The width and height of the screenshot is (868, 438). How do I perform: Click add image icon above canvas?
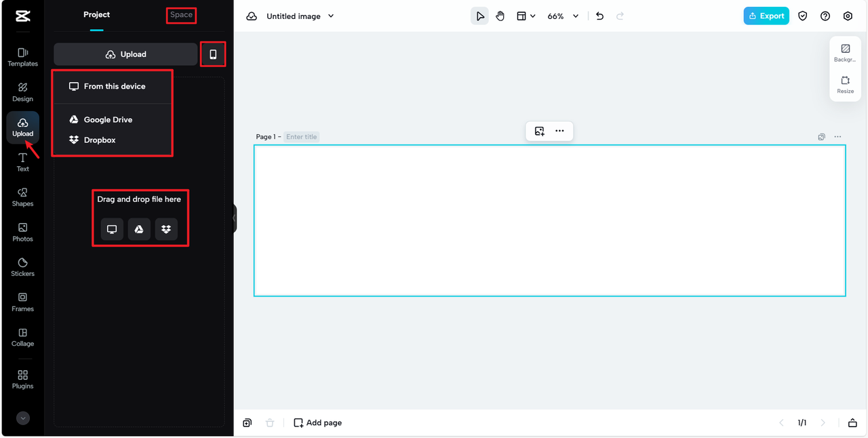click(x=539, y=131)
